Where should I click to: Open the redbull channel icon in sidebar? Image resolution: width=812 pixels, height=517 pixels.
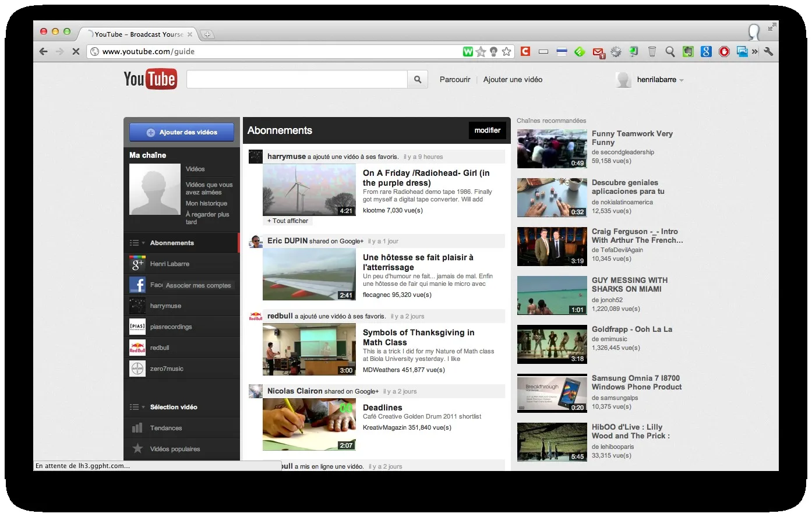point(137,348)
